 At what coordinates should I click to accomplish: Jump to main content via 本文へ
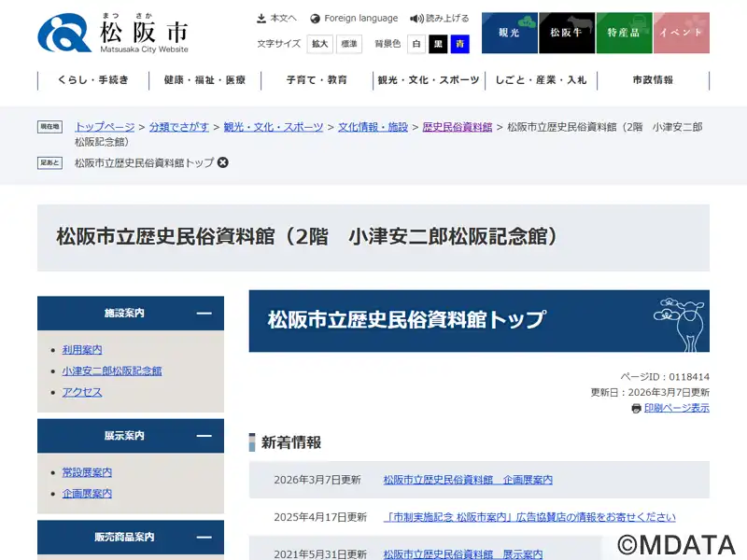[x=276, y=18]
